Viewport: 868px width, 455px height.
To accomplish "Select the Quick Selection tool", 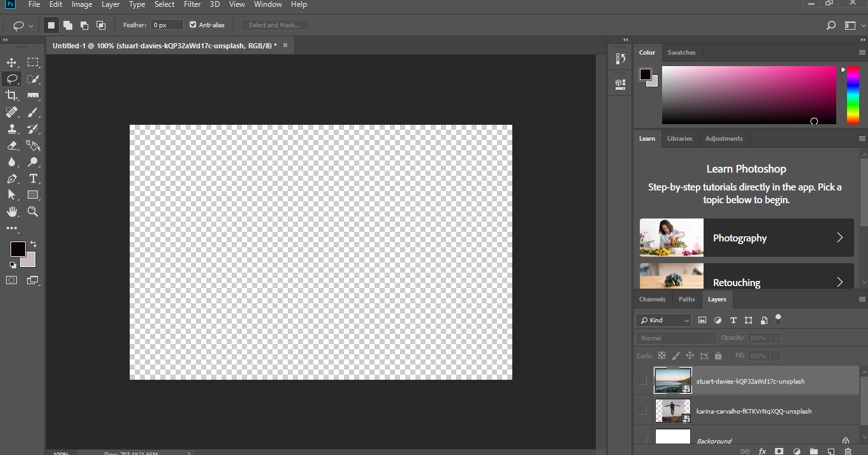I will (x=33, y=79).
